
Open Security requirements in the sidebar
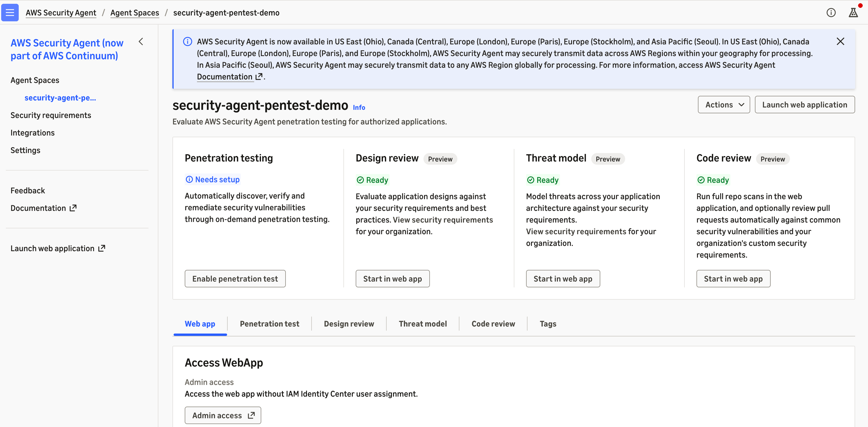point(51,115)
